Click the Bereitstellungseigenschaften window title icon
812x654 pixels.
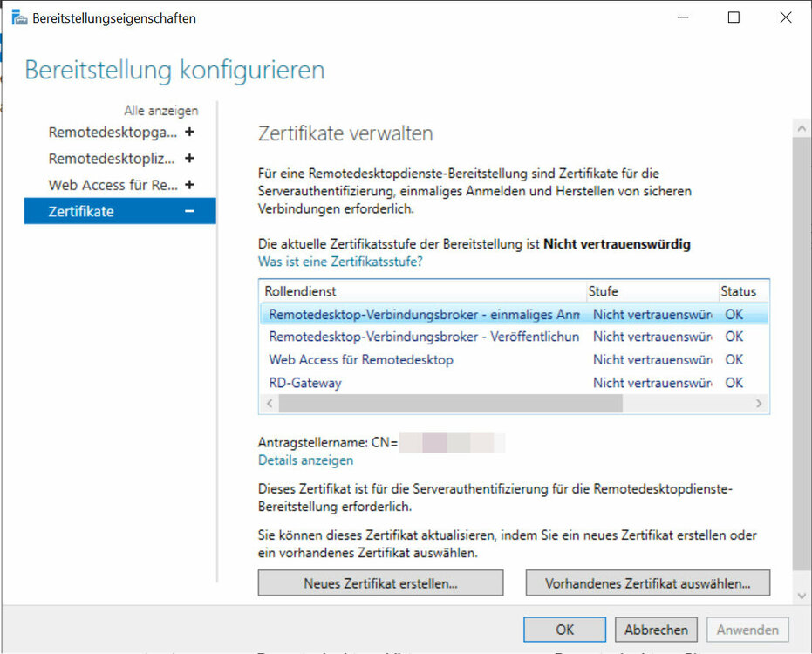[x=18, y=17]
